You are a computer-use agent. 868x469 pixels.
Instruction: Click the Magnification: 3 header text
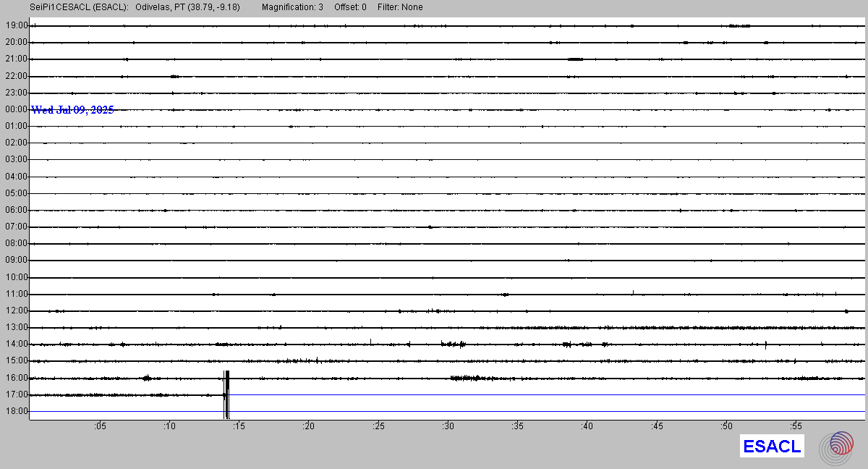[x=292, y=7]
